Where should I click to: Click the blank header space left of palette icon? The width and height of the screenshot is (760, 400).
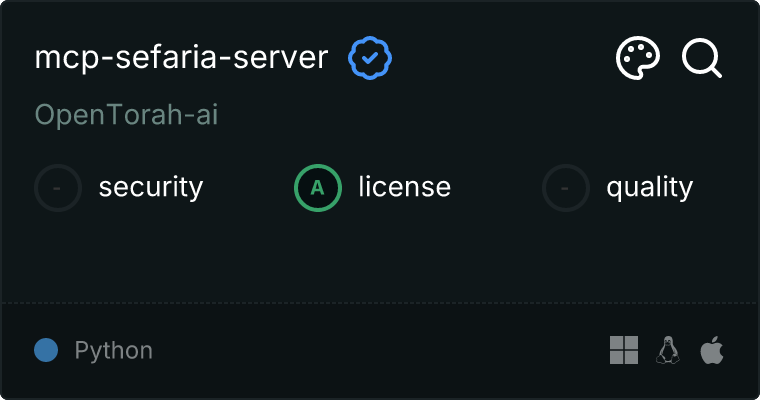pyautogui.click(x=500, y=59)
